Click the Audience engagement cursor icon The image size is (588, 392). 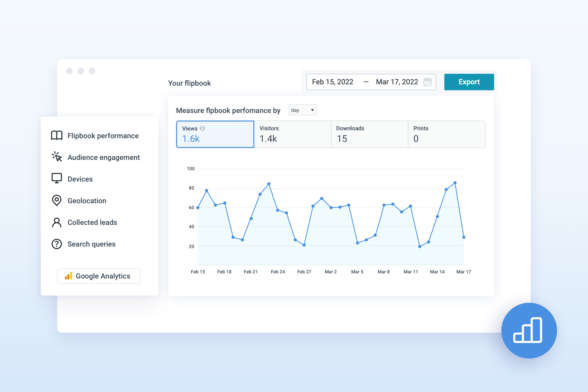[x=57, y=157]
